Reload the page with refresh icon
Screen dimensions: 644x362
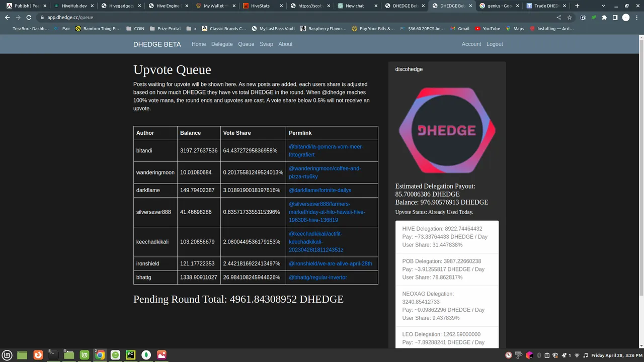click(x=29, y=17)
